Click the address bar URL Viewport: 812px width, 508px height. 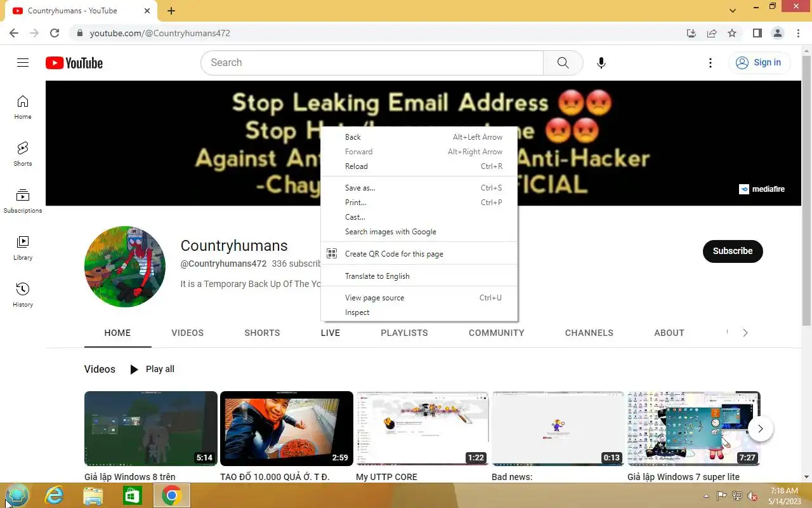160,33
